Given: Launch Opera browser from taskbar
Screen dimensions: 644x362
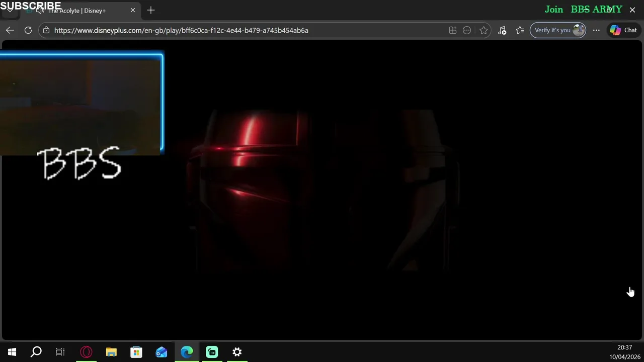Looking at the screenshot, I should click(86, 352).
